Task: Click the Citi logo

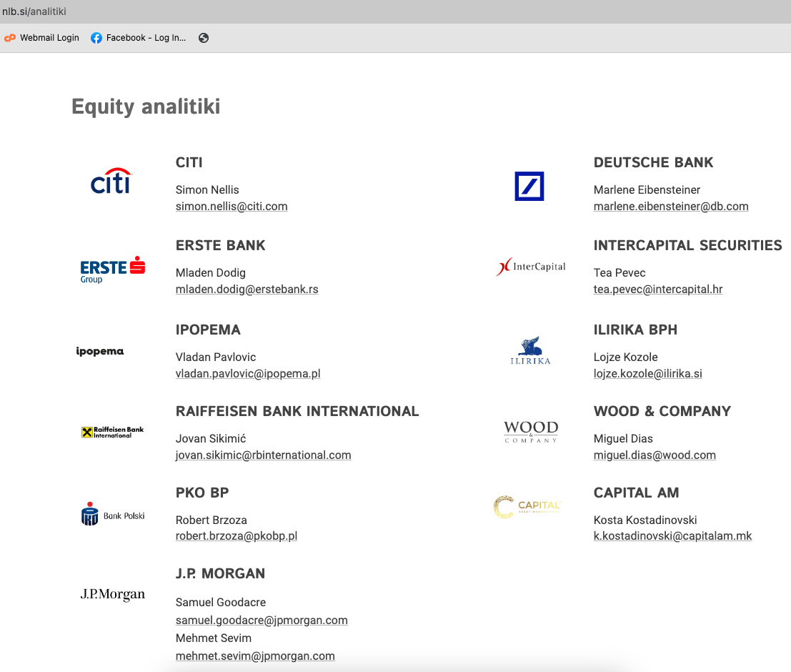Action: pos(111,181)
